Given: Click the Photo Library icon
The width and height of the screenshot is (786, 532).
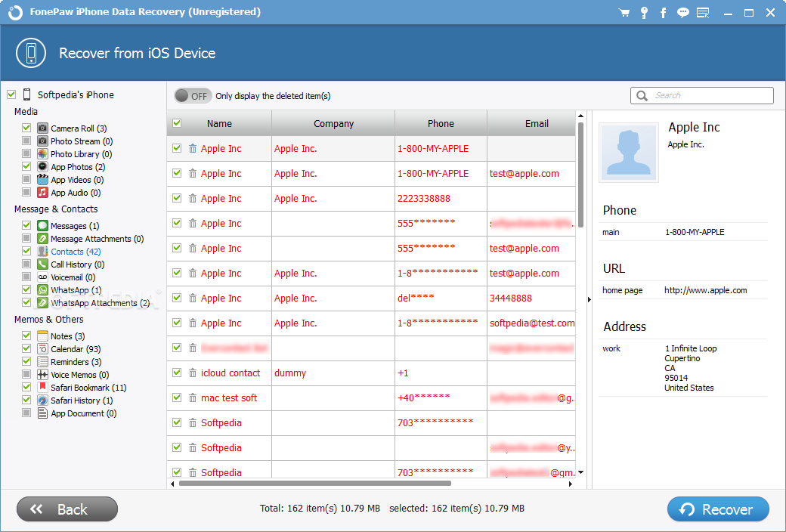Looking at the screenshot, I should click(42, 154).
